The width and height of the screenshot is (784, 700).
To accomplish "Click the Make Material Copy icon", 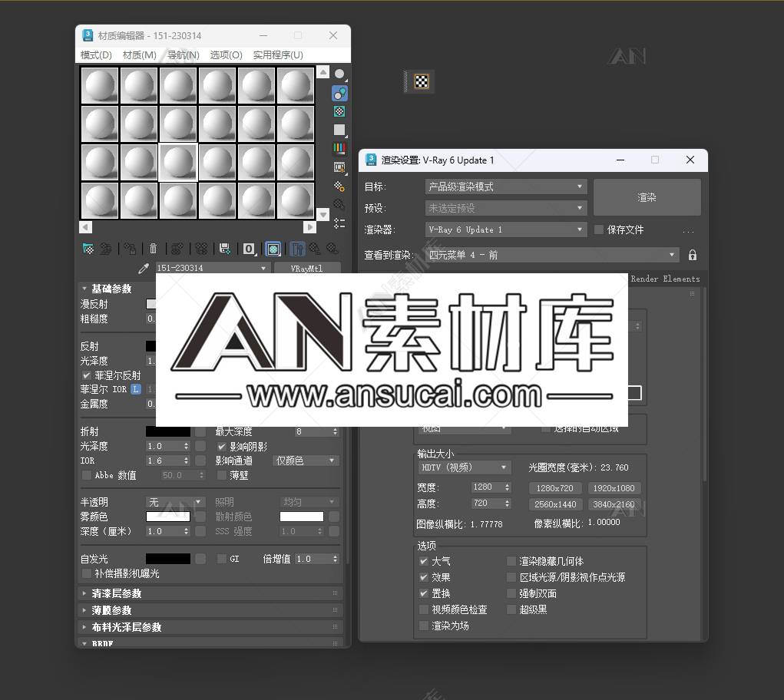I will [177, 249].
